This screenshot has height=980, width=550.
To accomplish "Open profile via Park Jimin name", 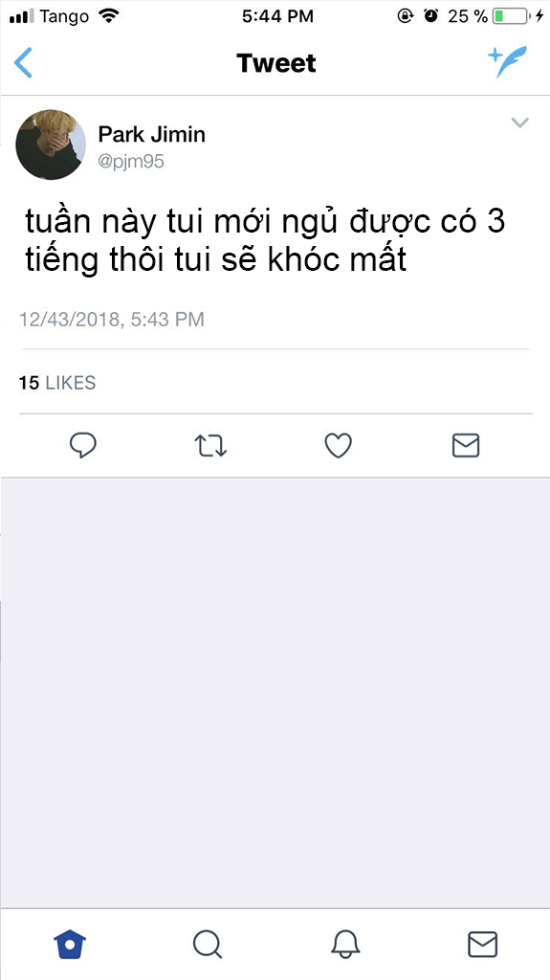I will 152,134.
